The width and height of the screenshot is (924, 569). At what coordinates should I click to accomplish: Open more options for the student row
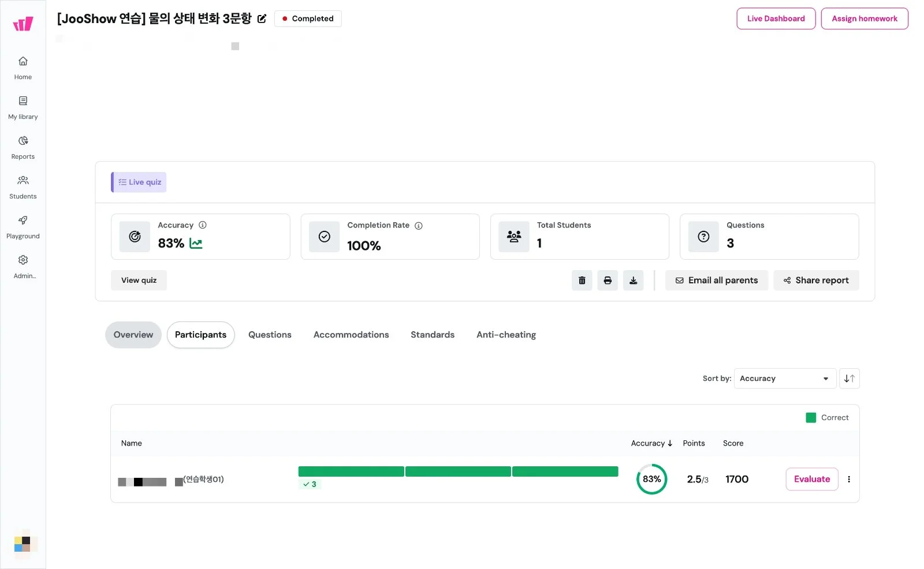[849, 479]
